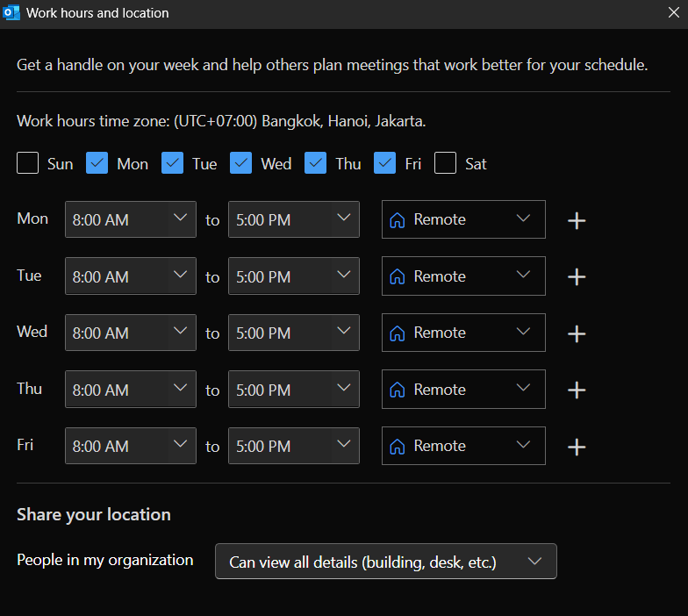The image size is (688, 616).
Task: Uncheck the Thu work day checkbox
Action: coord(316,163)
